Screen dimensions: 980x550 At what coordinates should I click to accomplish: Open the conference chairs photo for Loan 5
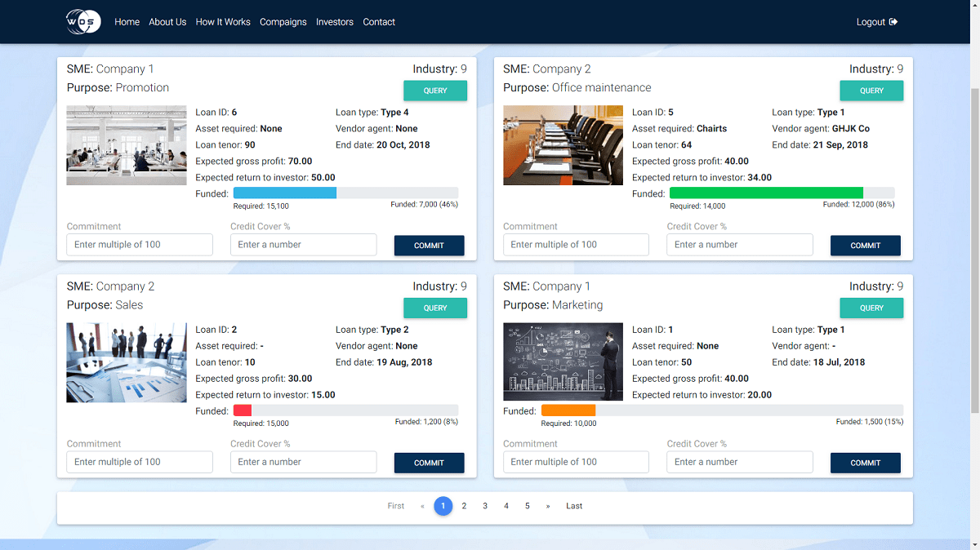click(563, 145)
